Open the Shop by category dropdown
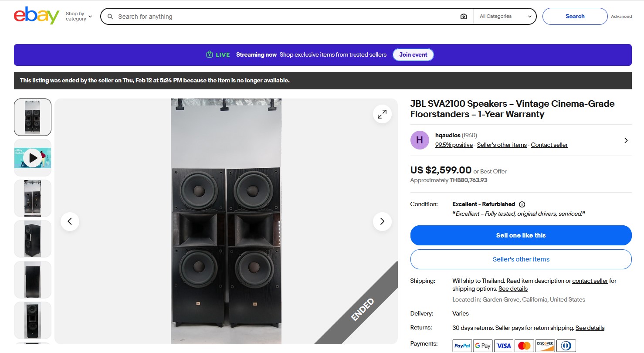This screenshot has width=644, height=353. tap(79, 17)
